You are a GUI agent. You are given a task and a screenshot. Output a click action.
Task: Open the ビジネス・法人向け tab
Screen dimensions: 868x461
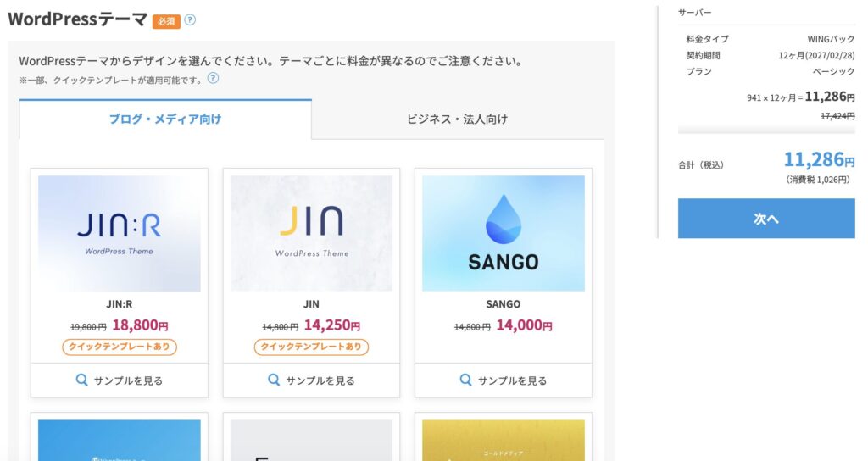coord(457,119)
